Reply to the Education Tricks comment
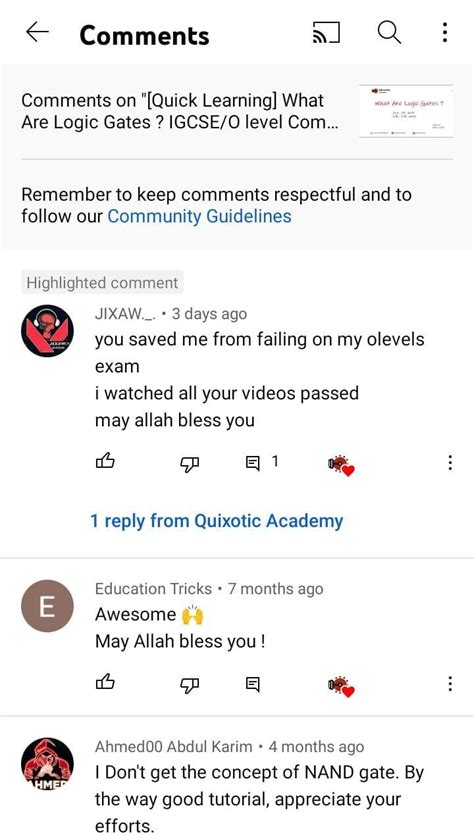Screen dimensions: 474x835 click(x=252, y=683)
